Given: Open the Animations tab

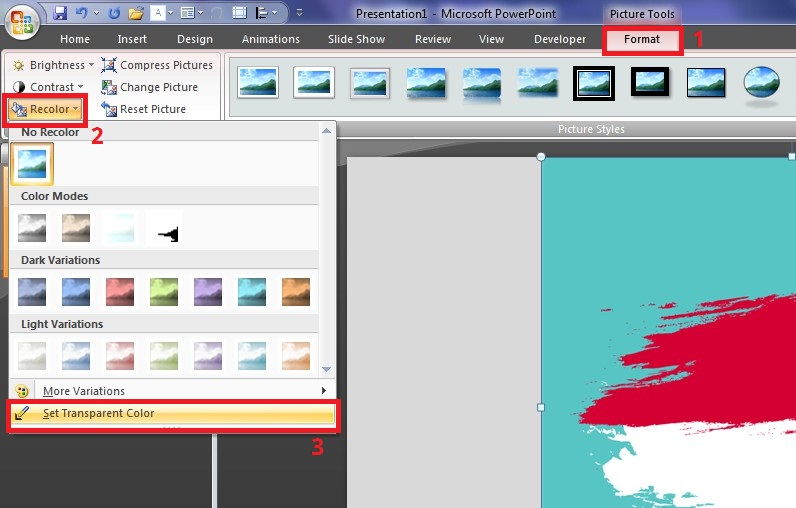Looking at the screenshot, I should [270, 40].
